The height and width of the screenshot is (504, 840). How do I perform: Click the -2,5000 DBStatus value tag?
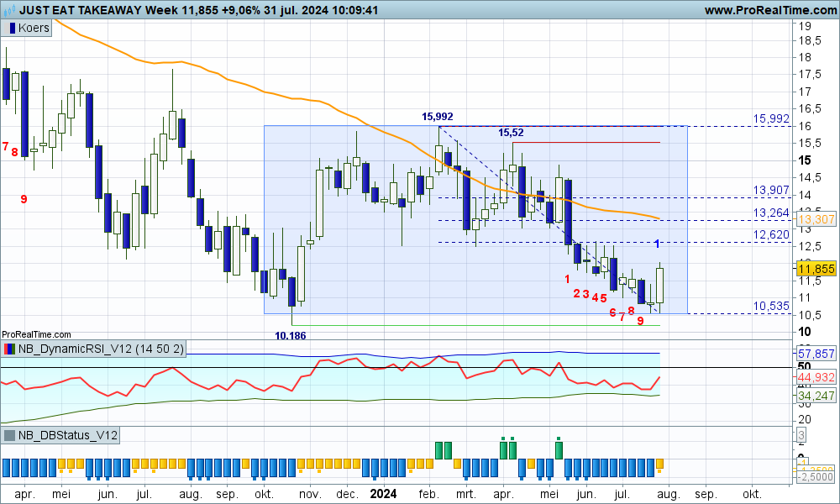(x=815, y=477)
